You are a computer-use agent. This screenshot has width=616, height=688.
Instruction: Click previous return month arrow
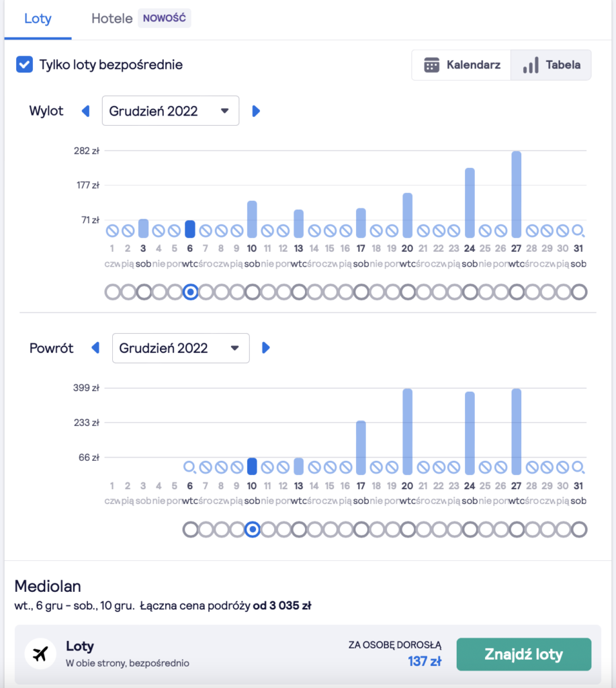[95, 348]
